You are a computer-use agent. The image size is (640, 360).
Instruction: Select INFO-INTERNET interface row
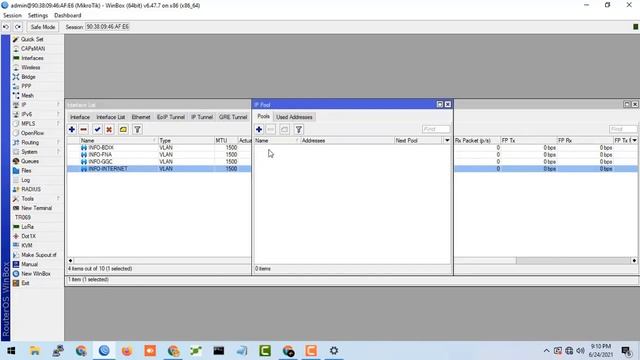point(159,169)
